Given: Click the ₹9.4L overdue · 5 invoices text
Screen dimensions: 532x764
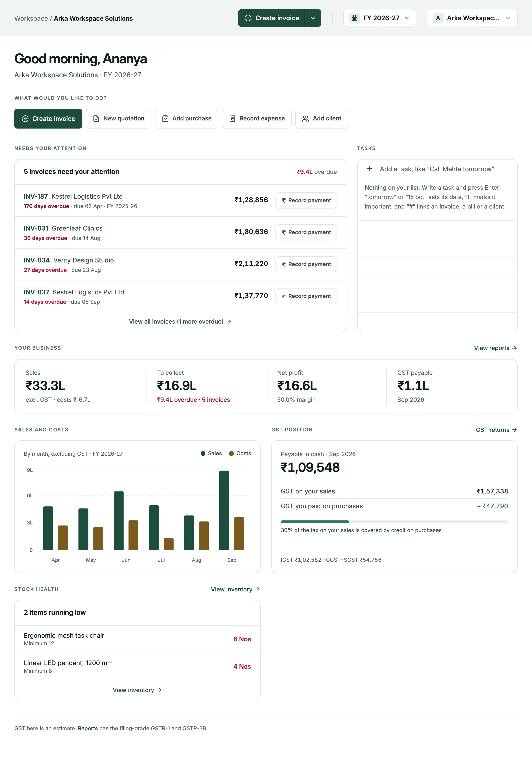Looking at the screenshot, I should click(x=193, y=400).
